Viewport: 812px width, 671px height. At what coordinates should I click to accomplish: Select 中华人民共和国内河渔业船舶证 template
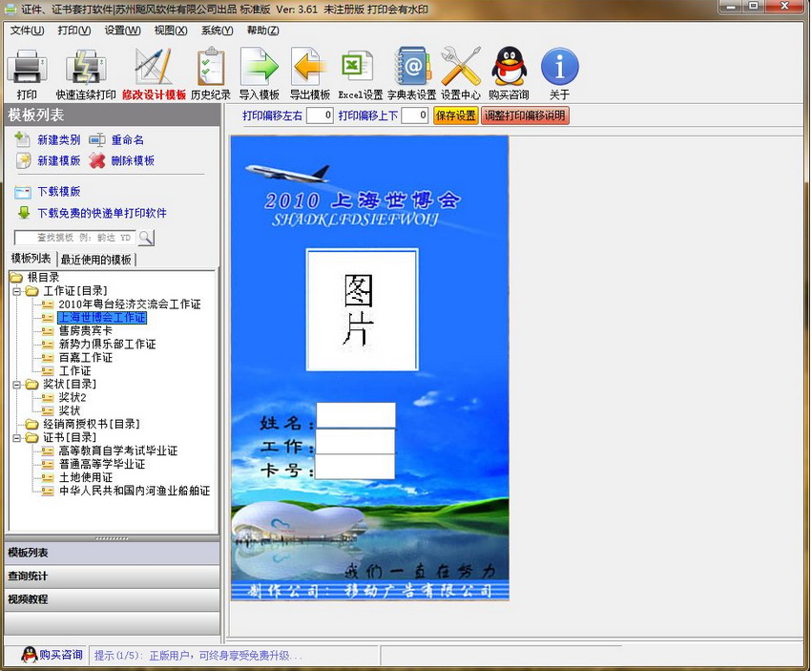point(135,491)
